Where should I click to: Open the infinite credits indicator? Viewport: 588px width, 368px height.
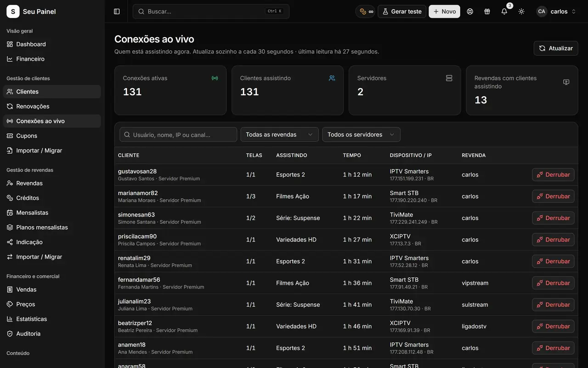[x=366, y=11]
